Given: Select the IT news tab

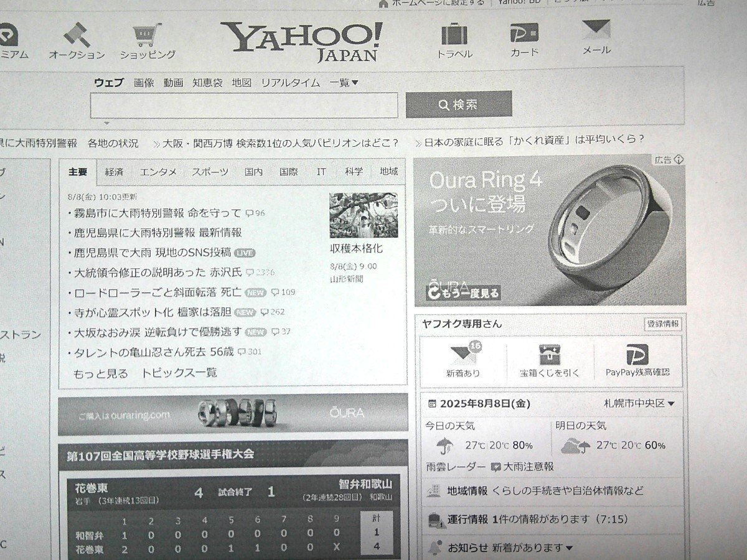Looking at the screenshot, I should pyautogui.click(x=321, y=171).
